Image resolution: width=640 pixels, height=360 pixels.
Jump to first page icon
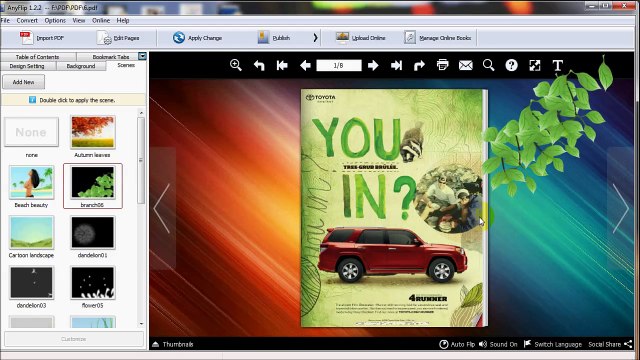tap(282, 65)
